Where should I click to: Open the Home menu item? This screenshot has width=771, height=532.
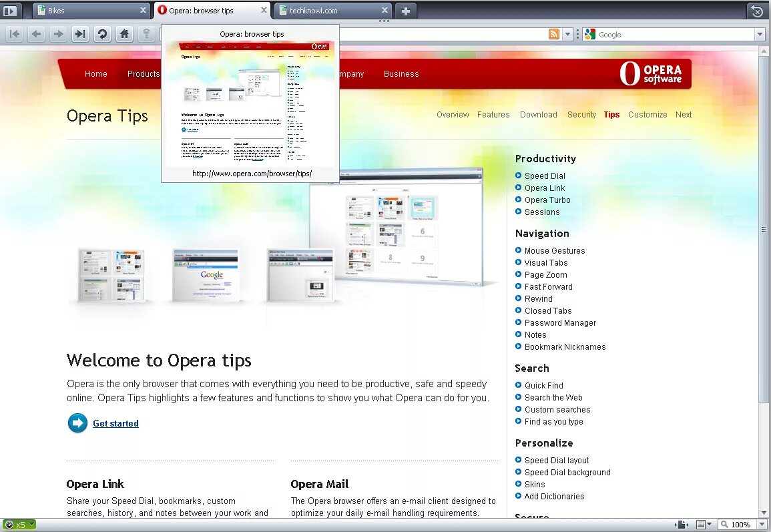pyautogui.click(x=96, y=73)
